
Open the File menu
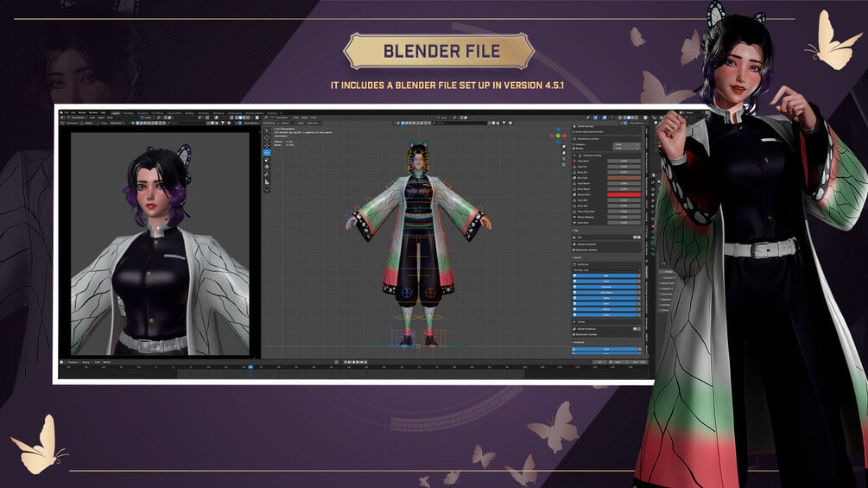(x=67, y=112)
